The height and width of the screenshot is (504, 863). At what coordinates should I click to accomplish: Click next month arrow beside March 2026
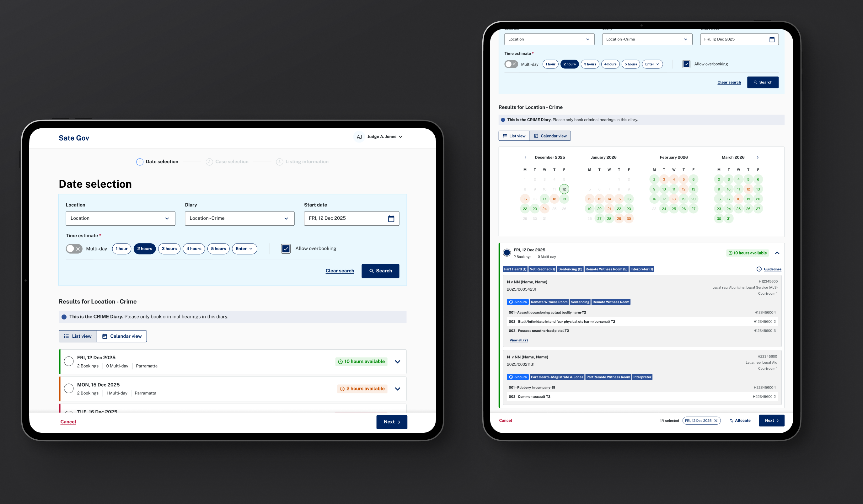click(758, 158)
